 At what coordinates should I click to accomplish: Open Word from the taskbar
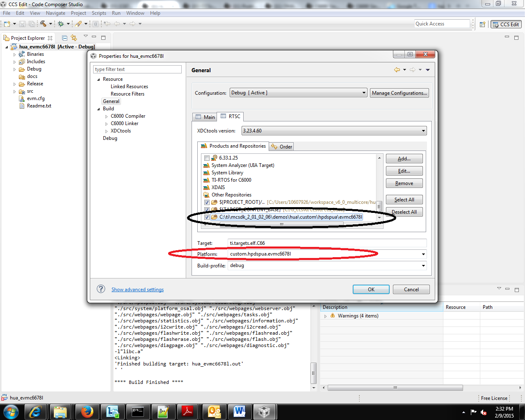(240, 411)
